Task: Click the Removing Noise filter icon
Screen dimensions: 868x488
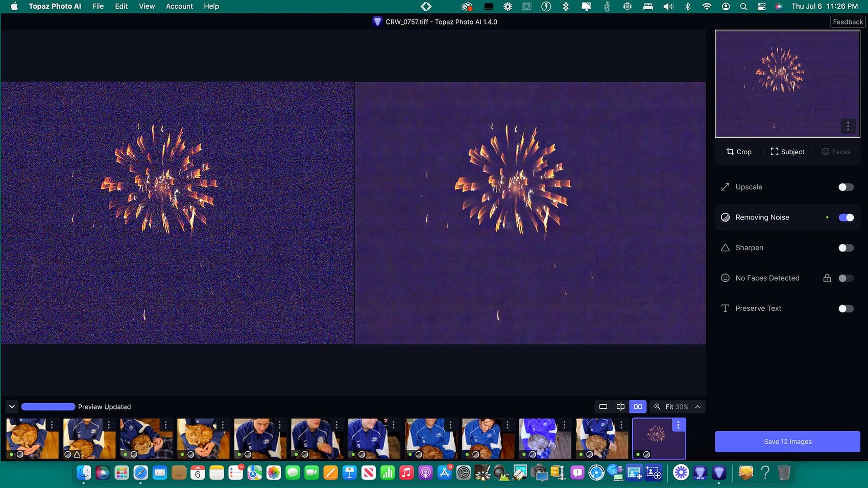Action: coord(725,217)
